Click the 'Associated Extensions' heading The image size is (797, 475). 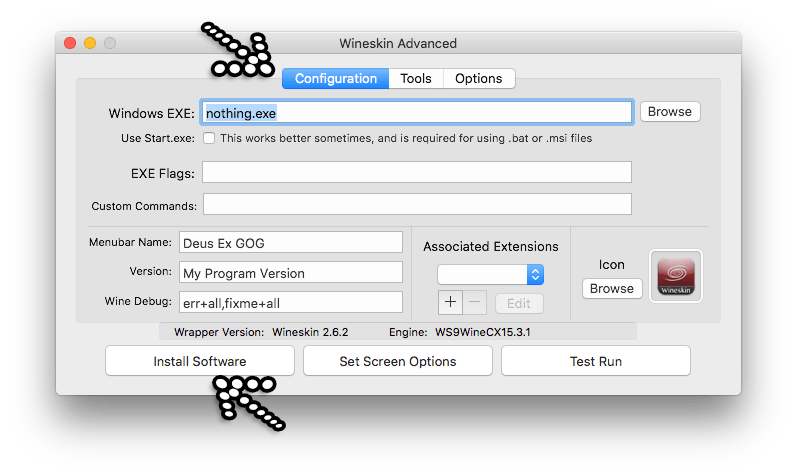tap(491, 247)
